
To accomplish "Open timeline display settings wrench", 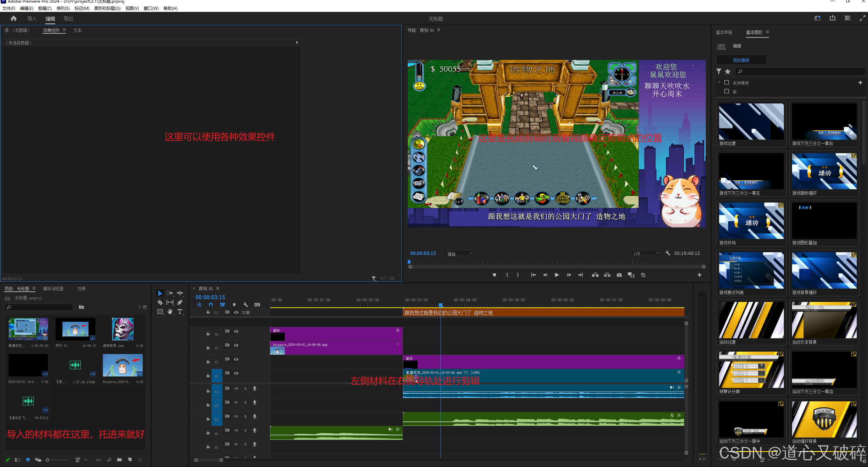I will (246, 305).
